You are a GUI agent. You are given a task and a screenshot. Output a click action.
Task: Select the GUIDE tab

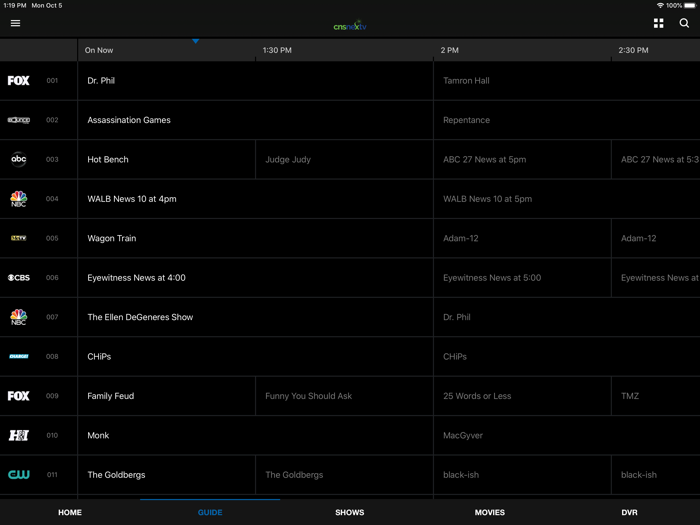[x=210, y=512]
